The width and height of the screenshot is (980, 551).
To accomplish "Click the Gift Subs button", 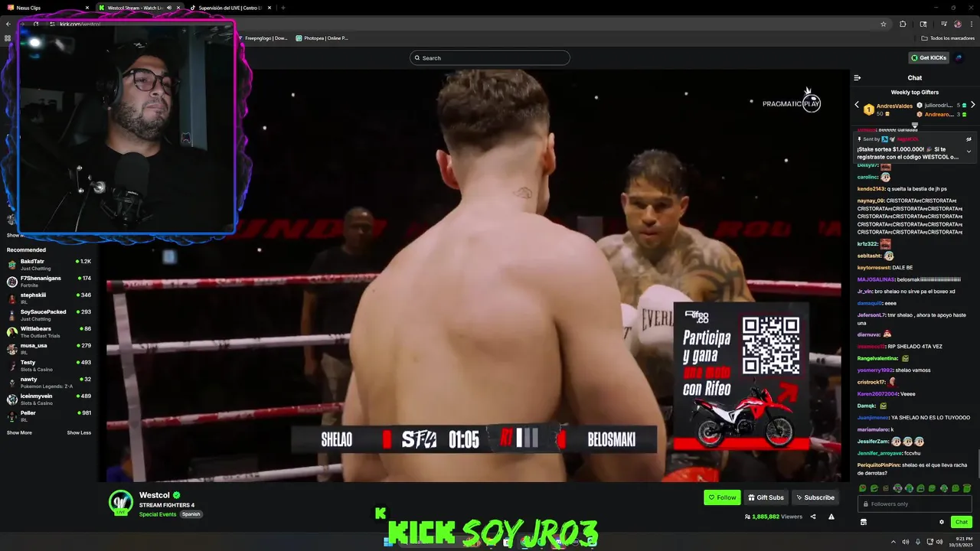I will click(x=766, y=497).
